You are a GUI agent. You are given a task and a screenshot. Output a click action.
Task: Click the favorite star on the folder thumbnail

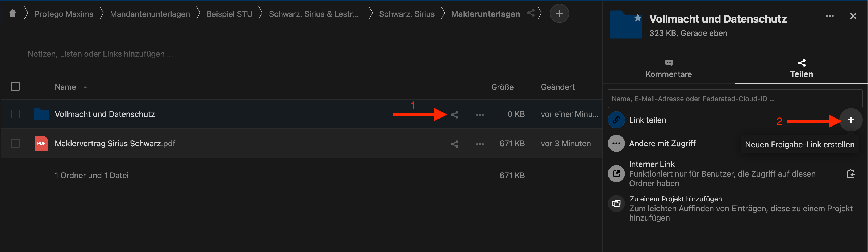pos(637,18)
